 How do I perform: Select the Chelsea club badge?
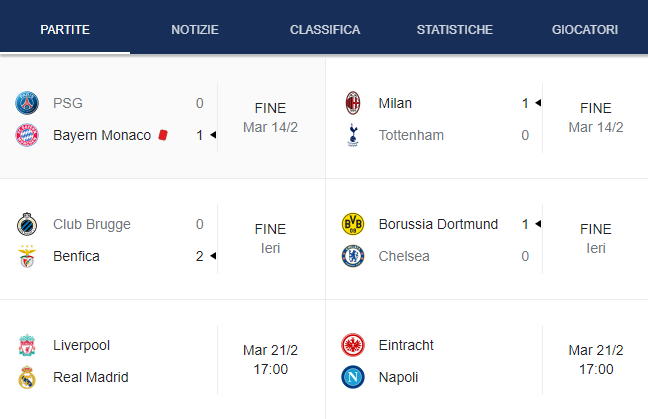[353, 256]
